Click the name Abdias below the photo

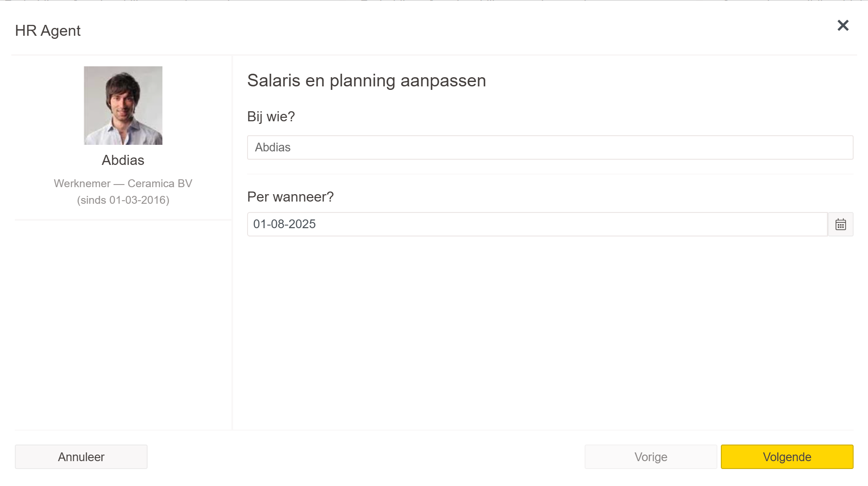coord(123,160)
